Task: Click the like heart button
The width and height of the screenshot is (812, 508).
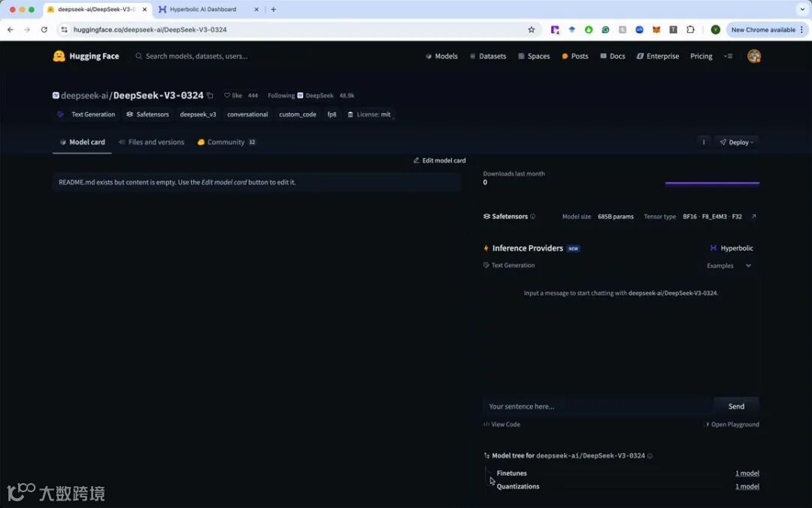Action: (x=233, y=96)
